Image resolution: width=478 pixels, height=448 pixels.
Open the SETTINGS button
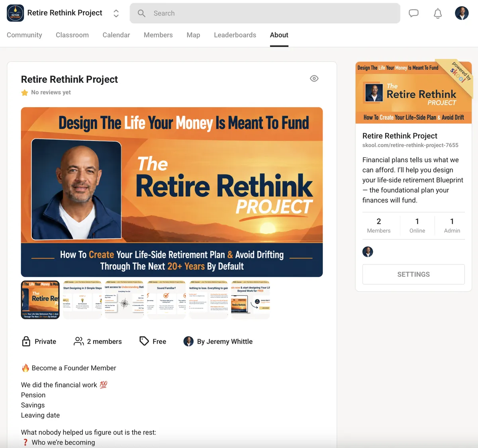pos(413,274)
